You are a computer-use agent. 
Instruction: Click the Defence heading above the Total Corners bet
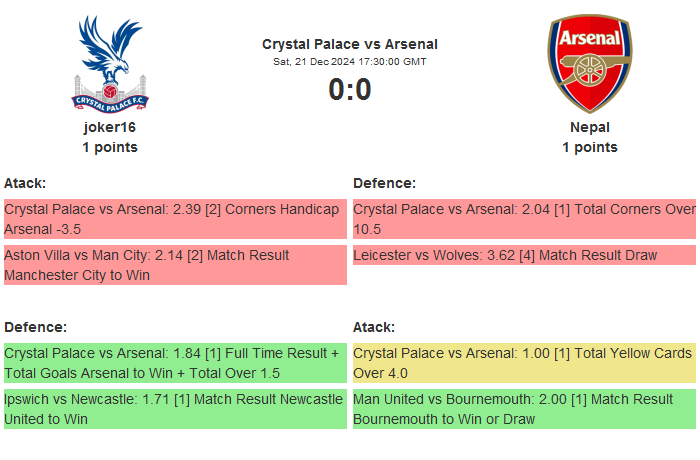point(385,183)
